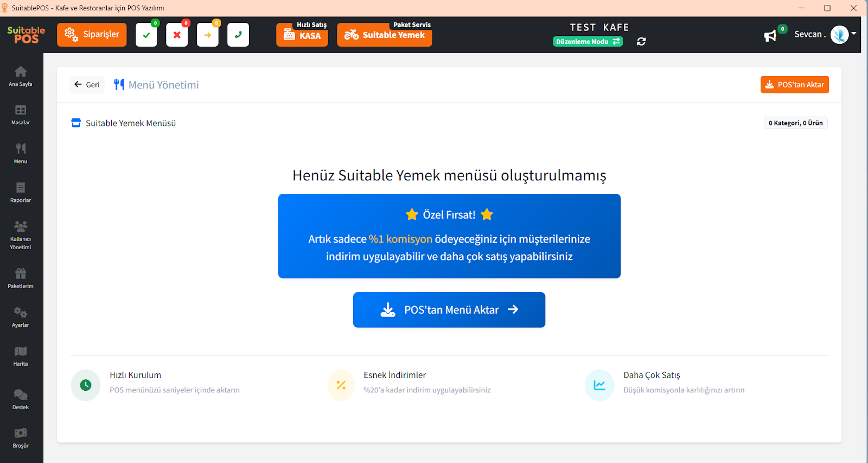Viewport: 868px width, 463px height.
Task: Click the 0 Kategori, 0 Ürün badge
Action: click(x=795, y=123)
